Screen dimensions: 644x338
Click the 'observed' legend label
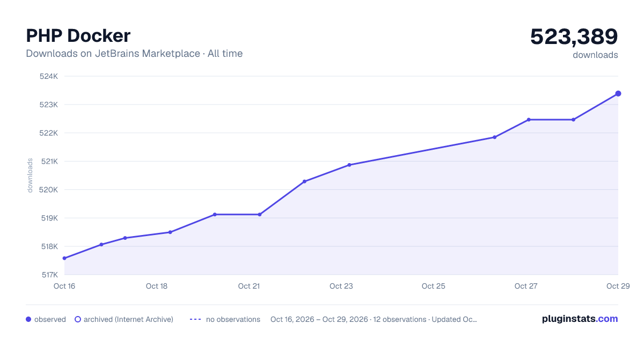click(x=50, y=319)
